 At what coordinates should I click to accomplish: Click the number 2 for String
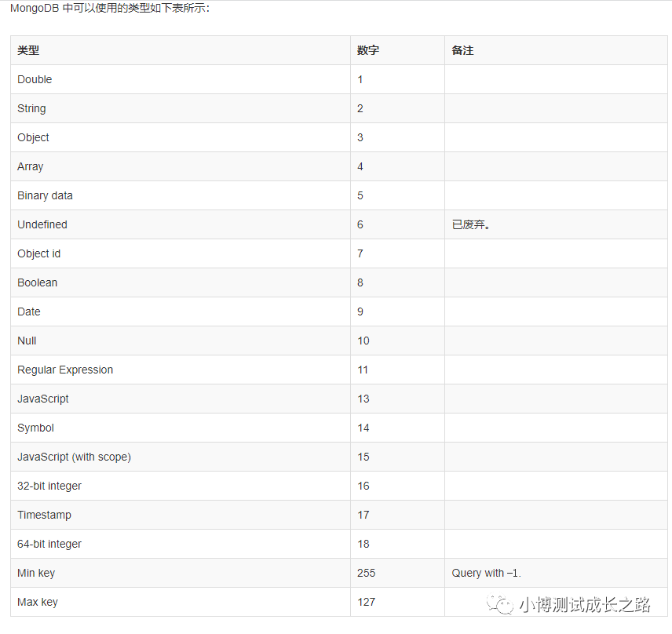360,109
